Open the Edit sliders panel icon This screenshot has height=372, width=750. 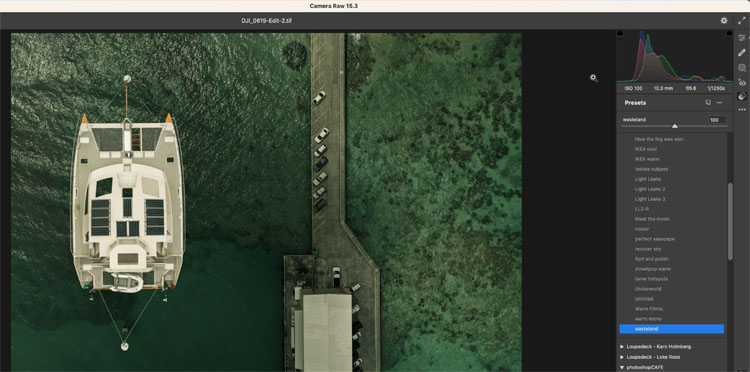742,37
